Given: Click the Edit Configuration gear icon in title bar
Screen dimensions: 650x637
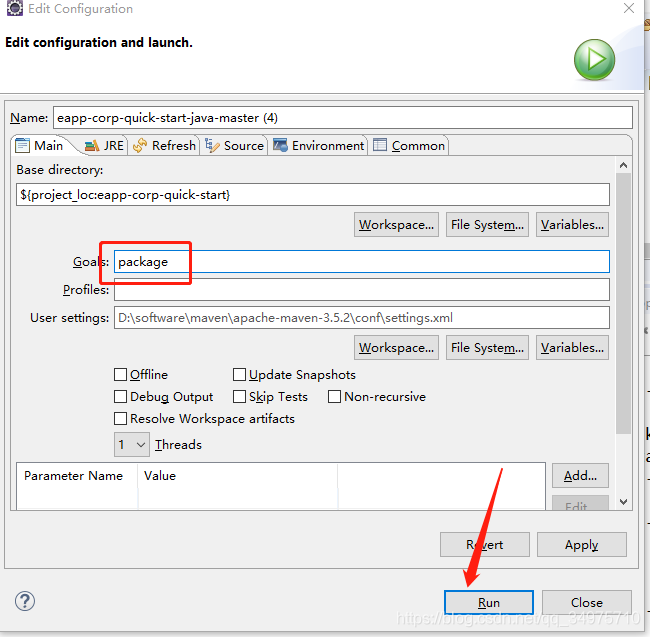Looking at the screenshot, I should [x=15, y=8].
